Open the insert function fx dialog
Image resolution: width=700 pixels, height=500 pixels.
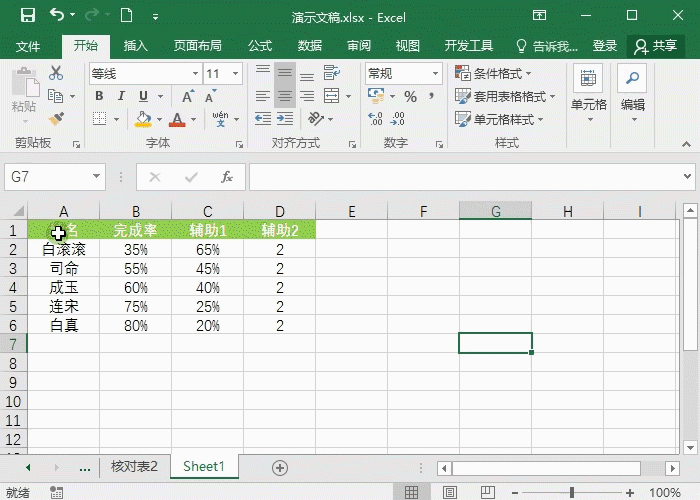tap(227, 177)
